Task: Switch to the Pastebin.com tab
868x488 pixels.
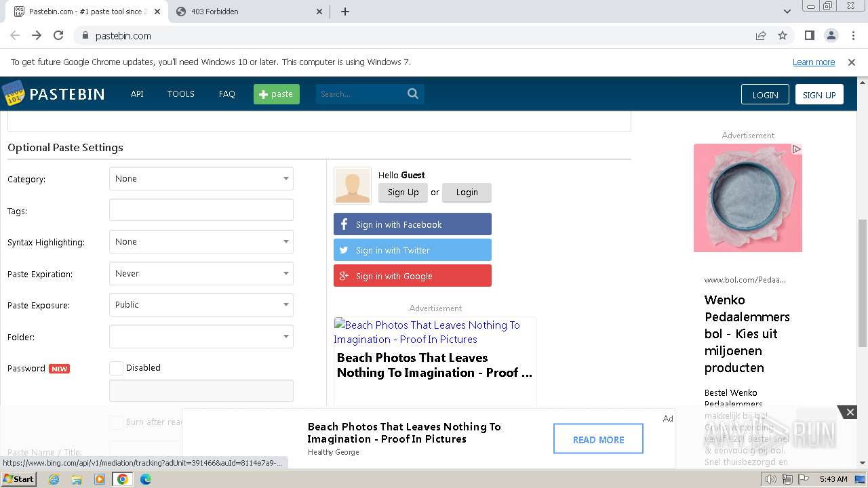Action: coord(87,12)
